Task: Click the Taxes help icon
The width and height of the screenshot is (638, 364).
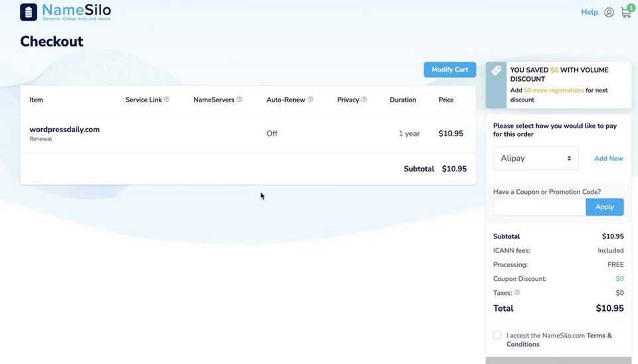Action: [x=517, y=292]
